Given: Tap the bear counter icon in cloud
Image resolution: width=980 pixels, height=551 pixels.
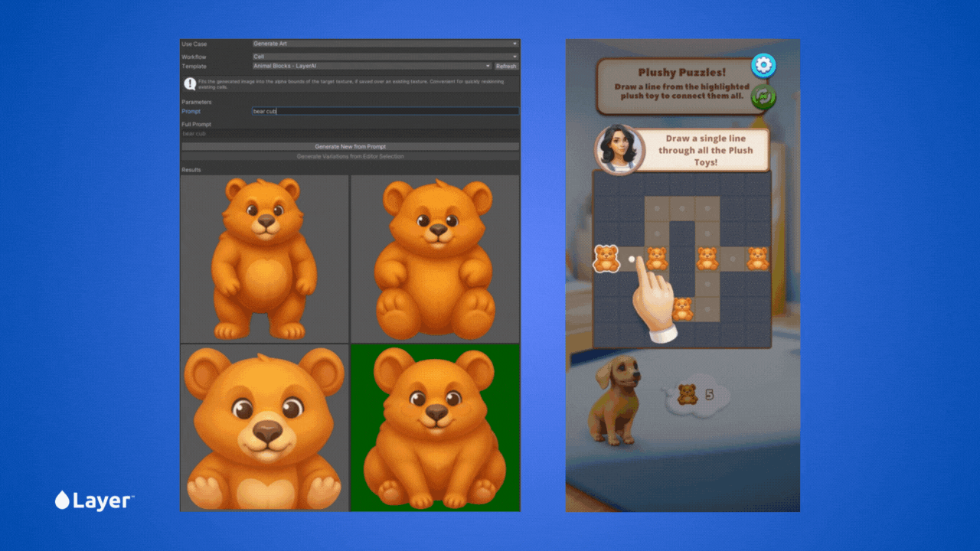Looking at the screenshot, I should click(x=688, y=394).
